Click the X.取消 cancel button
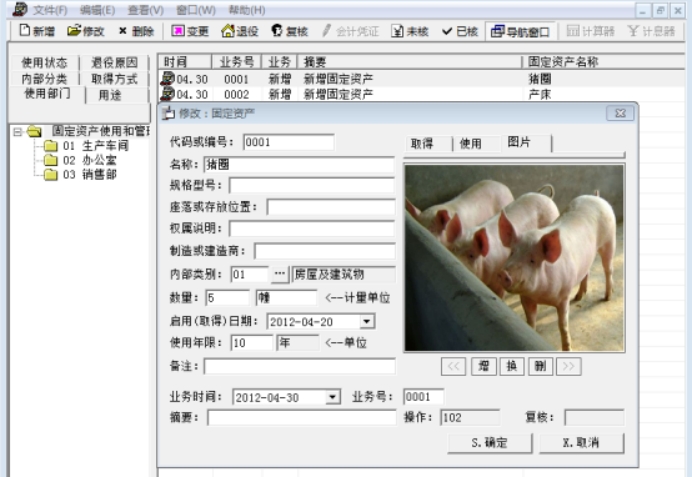The image size is (692, 477). pyautogui.click(x=582, y=443)
